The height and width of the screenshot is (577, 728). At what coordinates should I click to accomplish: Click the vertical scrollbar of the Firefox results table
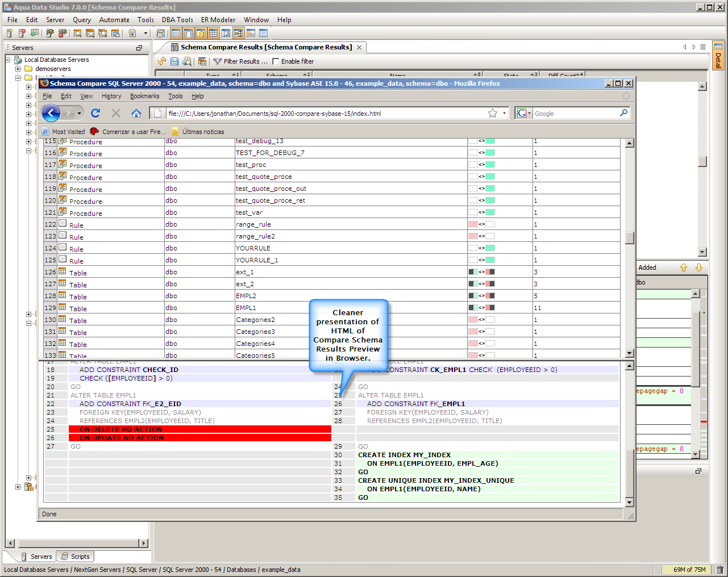pyautogui.click(x=630, y=248)
